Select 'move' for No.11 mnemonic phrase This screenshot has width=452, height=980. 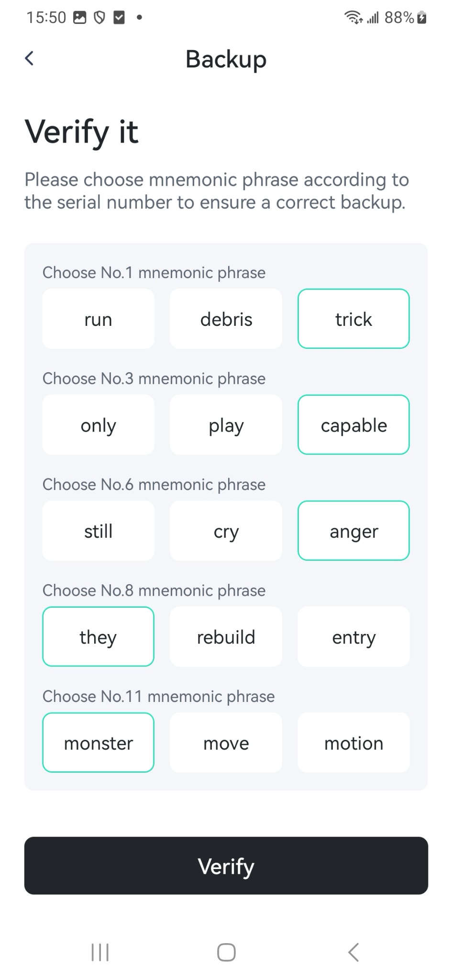(226, 743)
